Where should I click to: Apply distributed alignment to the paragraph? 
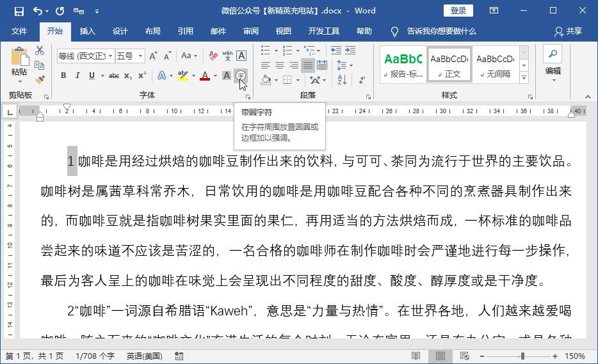pos(322,65)
